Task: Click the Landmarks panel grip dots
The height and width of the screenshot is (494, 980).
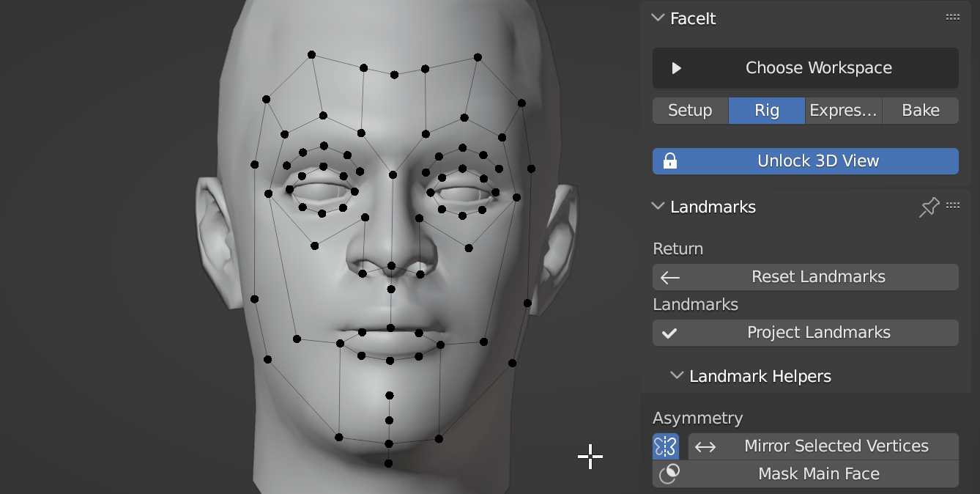Action: (952, 206)
